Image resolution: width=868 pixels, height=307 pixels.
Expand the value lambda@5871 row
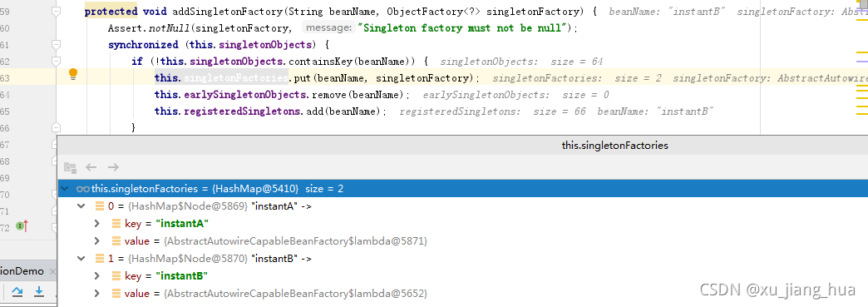click(97, 241)
